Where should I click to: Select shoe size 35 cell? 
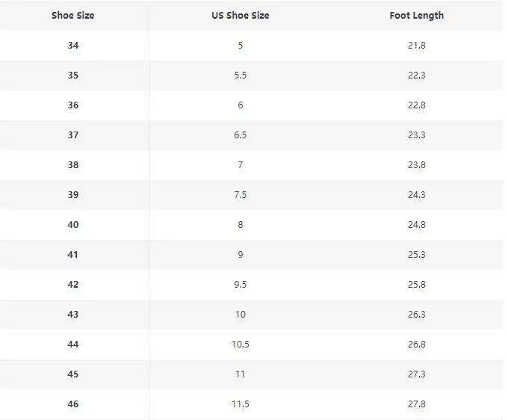(x=73, y=75)
